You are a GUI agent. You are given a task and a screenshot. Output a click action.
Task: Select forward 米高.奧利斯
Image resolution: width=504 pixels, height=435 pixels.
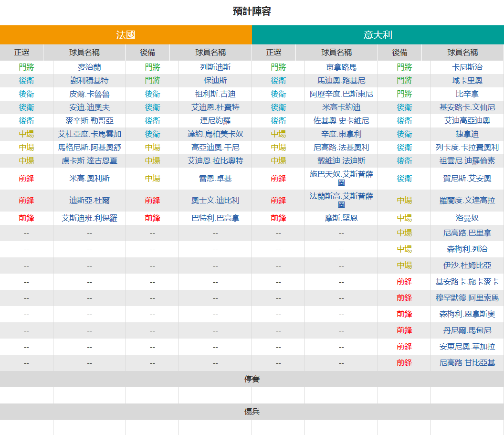(89, 179)
